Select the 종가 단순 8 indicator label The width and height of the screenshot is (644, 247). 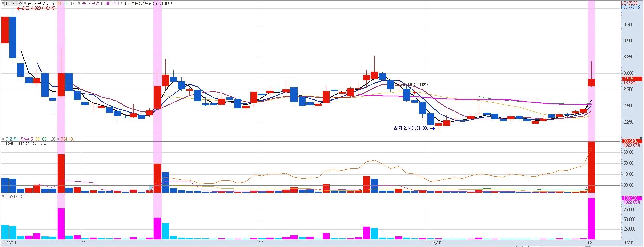coord(92,3)
